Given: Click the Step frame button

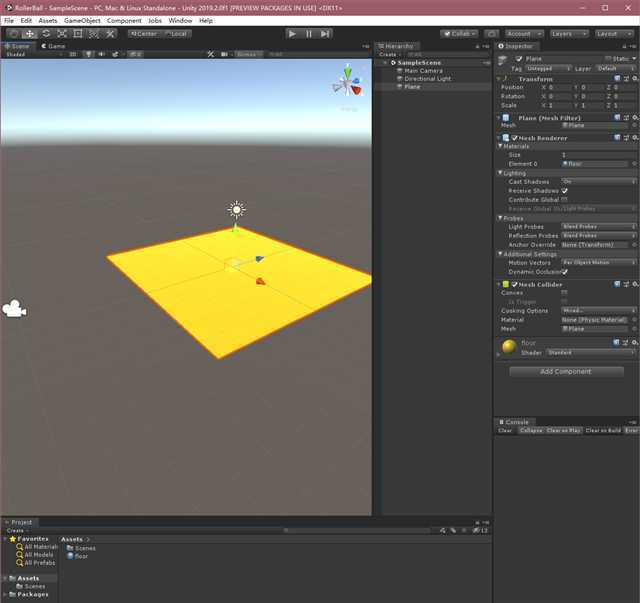Looking at the screenshot, I should coord(325,34).
